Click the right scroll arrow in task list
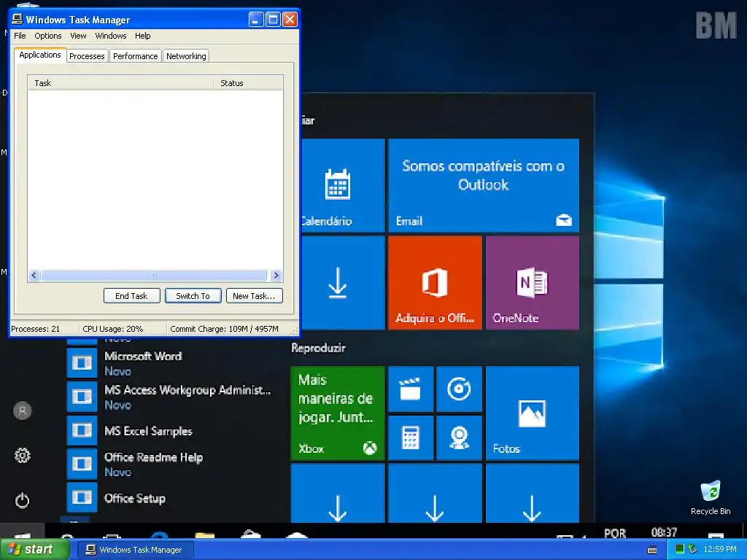This screenshot has height=560, width=747. point(276,275)
